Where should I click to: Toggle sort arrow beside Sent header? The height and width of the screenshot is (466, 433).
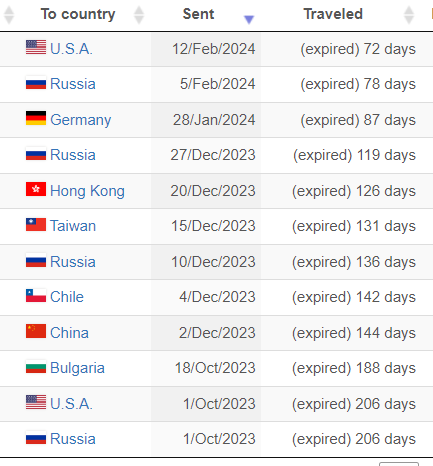coord(249,20)
